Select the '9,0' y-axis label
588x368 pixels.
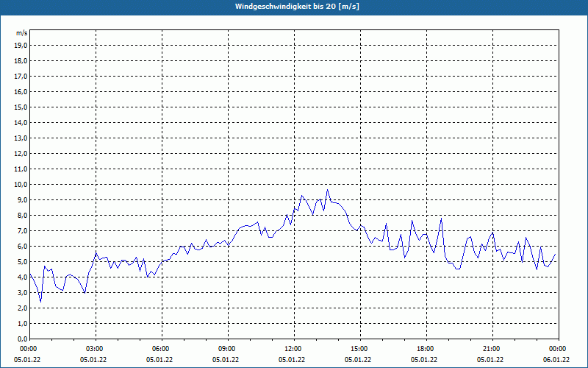[x=23, y=199]
